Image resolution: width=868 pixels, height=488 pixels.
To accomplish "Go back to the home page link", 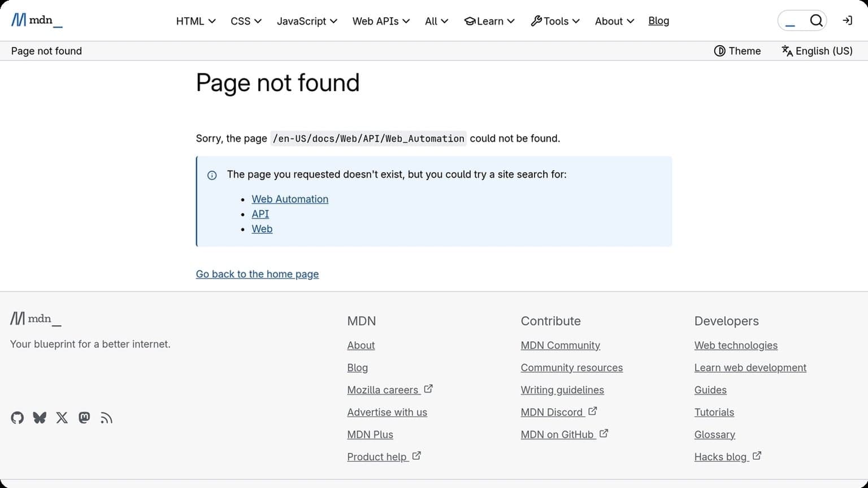I will (257, 274).
